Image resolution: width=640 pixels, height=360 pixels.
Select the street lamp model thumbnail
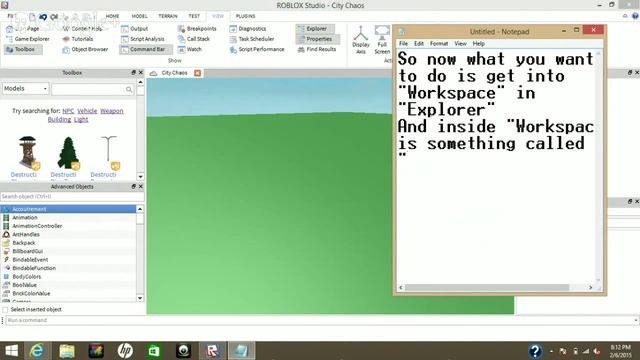[x=109, y=153]
